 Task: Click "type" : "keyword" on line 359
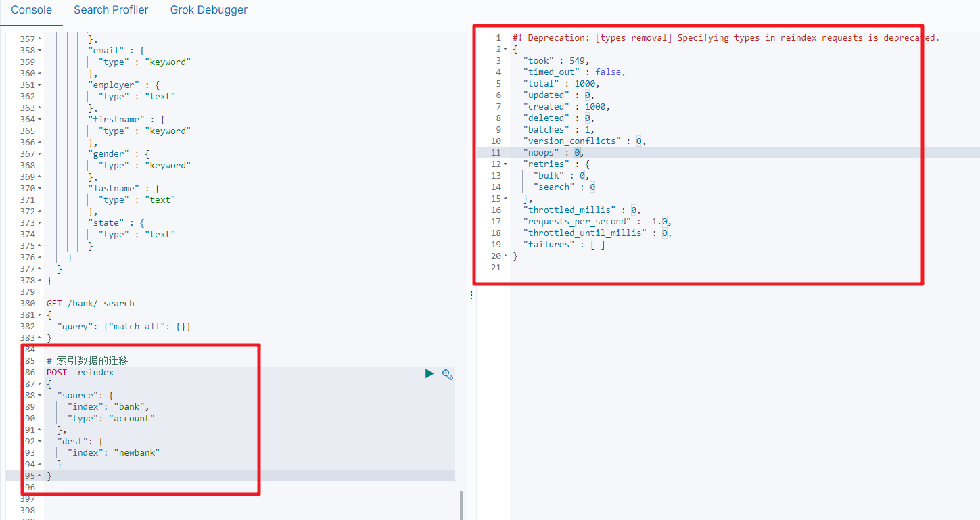(x=145, y=62)
